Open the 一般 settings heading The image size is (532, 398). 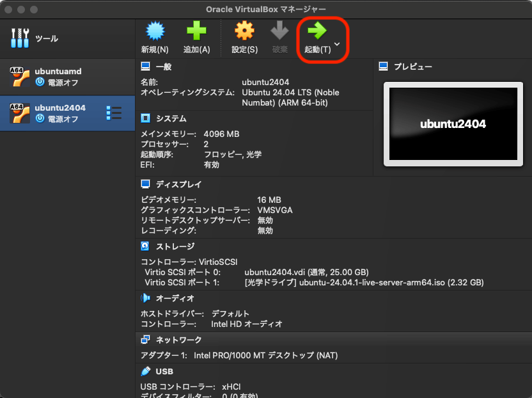click(164, 67)
